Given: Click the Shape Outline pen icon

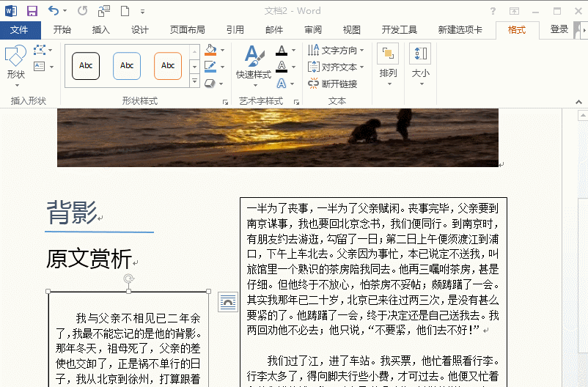Looking at the screenshot, I should (210, 67).
